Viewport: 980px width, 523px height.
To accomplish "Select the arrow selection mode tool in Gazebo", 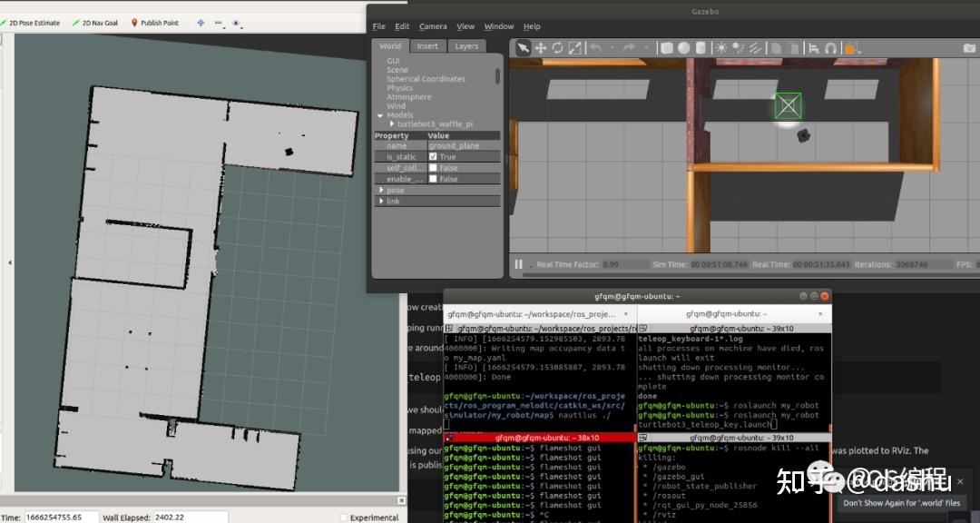I will pyautogui.click(x=524, y=48).
